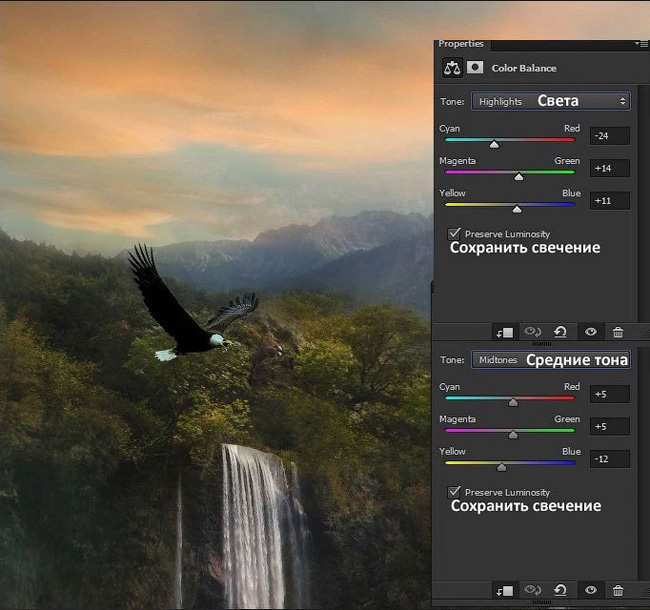Delete adjustment layer in Highlights panel
The width and height of the screenshot is (650, 610).
(618, 332)
